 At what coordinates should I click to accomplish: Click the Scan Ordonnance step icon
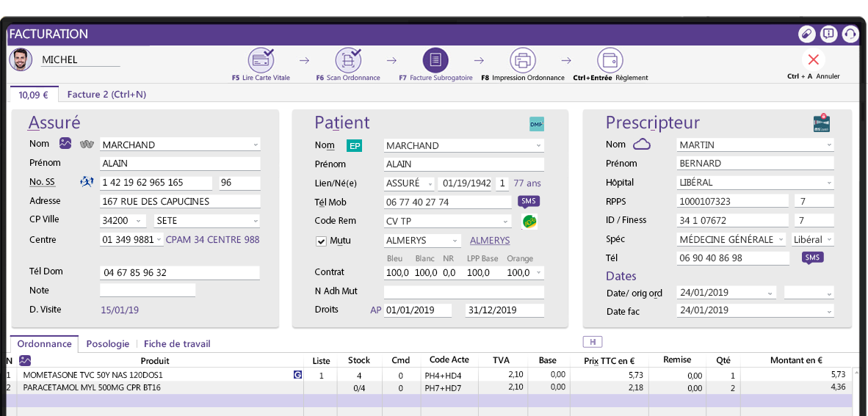coord(348,59)
